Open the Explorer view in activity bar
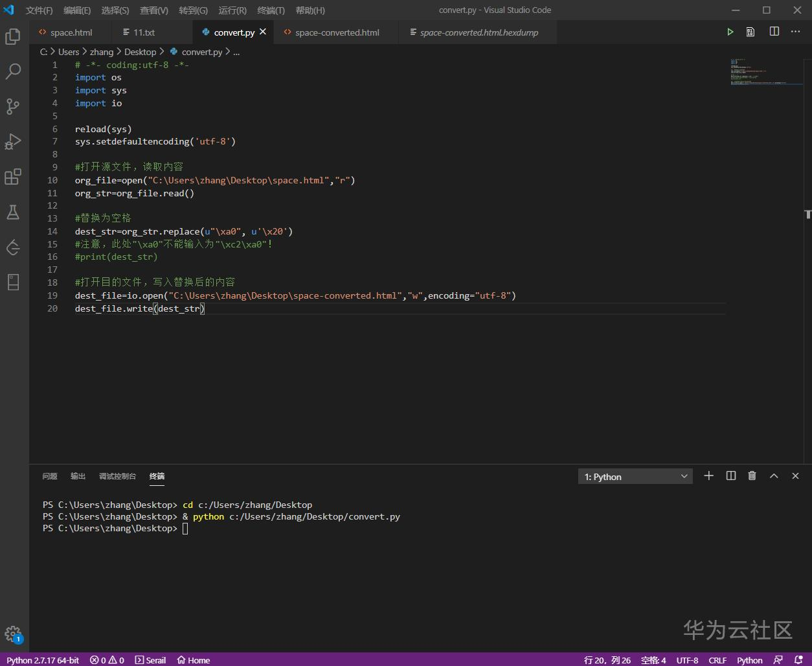 (13, 36)
